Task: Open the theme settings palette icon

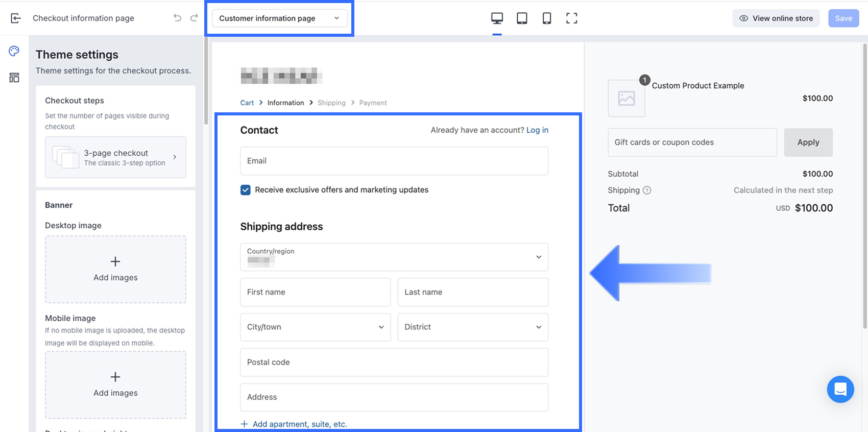Action: (x=14, y=51)
